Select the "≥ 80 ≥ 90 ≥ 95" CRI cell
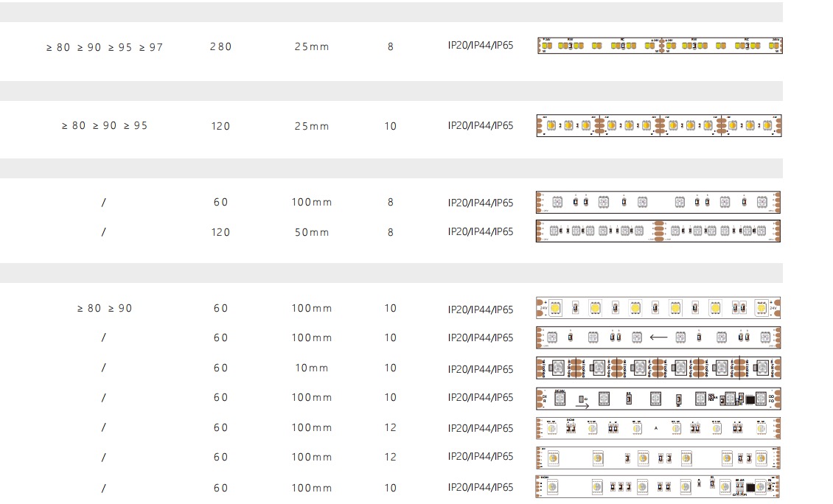Image resolution: width=833 pixels, height=504 pixels. (105, 126)
